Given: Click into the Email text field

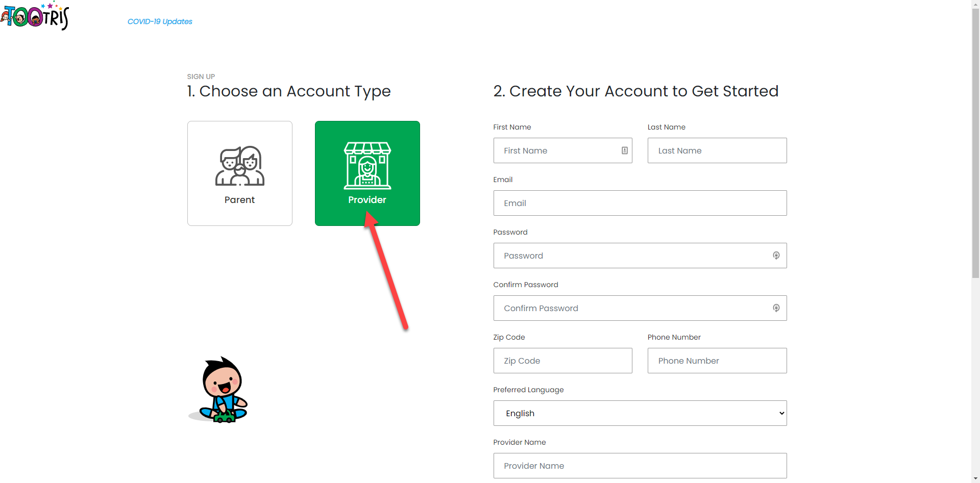Looking at the screenshot, I should [x=640, y=203].
